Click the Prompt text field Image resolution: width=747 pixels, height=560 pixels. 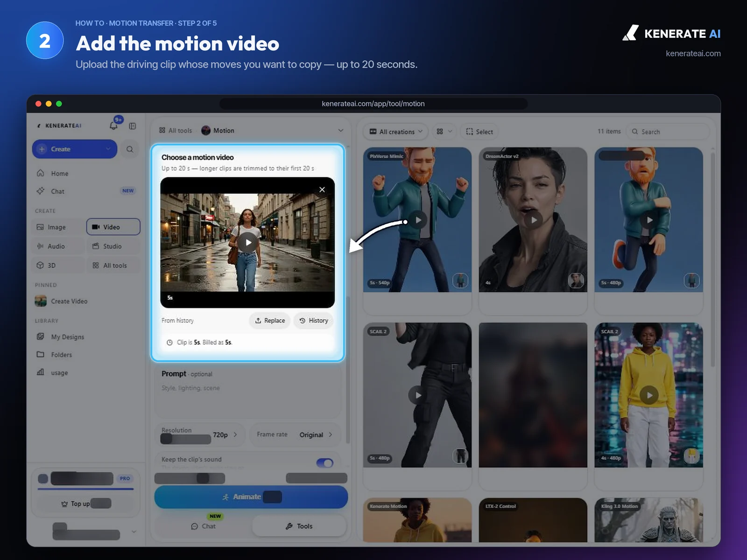[248, 392]
